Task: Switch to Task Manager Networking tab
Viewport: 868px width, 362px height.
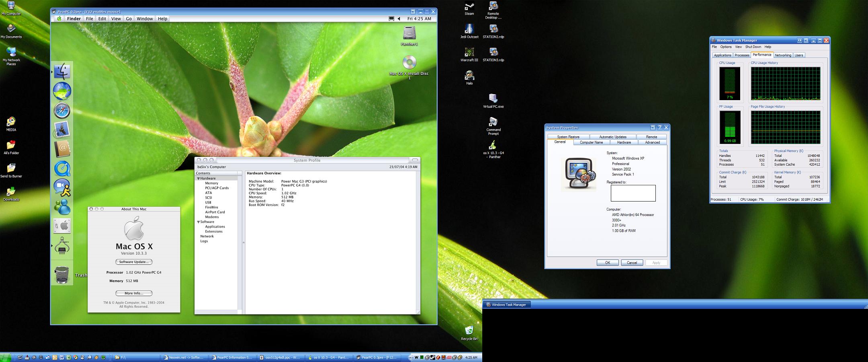Action: [x=783, y=55]
